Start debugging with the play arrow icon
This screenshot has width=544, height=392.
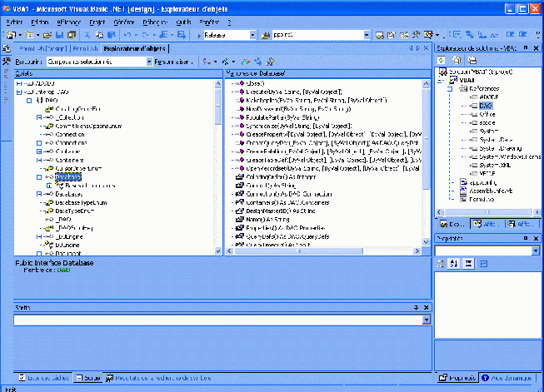pyautogui.click(x=199, y=35)
